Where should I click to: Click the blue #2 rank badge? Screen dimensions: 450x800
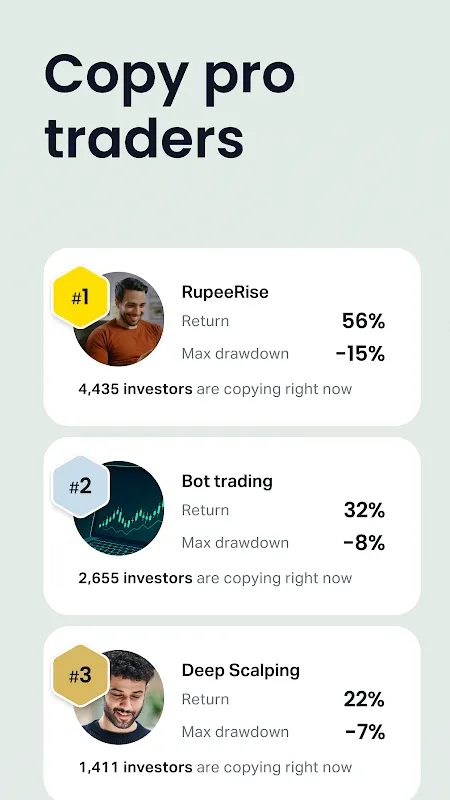[81, 486]
